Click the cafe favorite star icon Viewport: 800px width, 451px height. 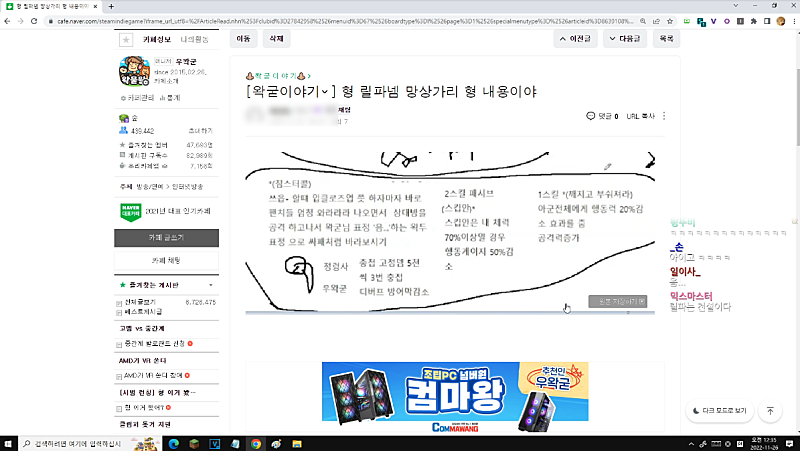[126, 39]
